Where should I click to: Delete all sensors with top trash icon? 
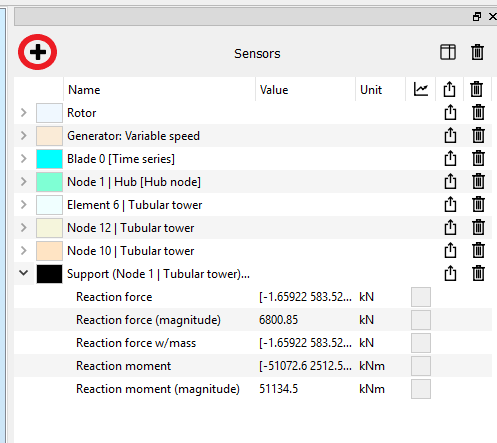477,52
